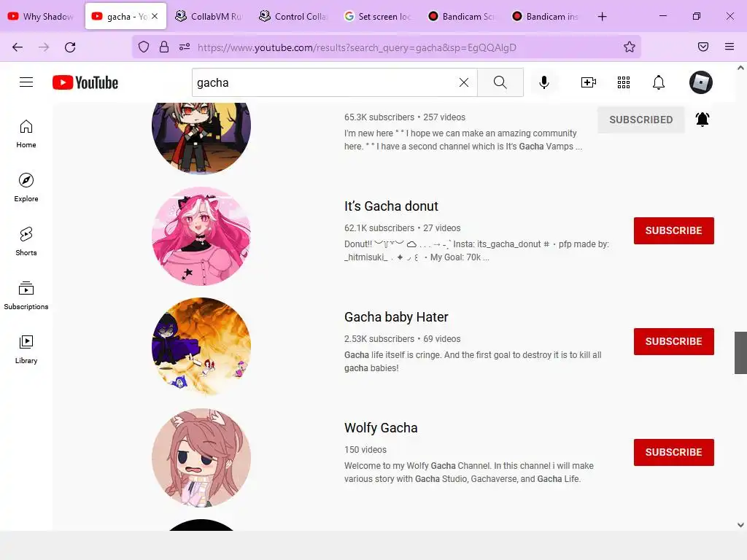Open the Create video icon
This screenshot has height=560, width=747.
pyautogui.click(x=589, y=82)
